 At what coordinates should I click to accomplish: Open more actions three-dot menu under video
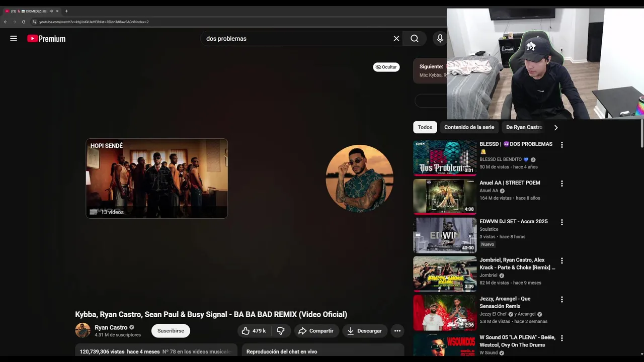tap(397, 331)
